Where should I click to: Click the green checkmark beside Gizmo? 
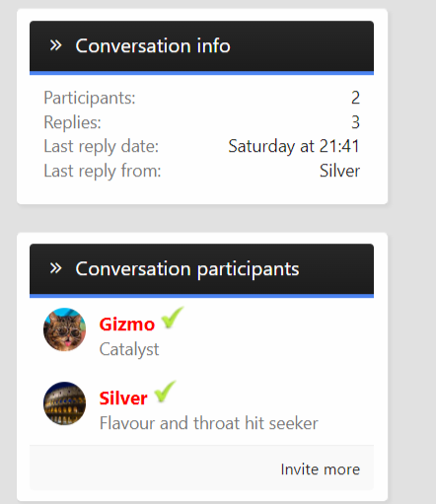173,318
